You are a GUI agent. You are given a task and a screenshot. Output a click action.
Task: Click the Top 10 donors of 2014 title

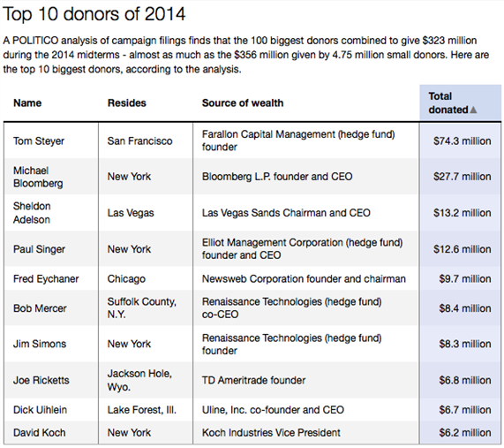tap(94, 14)
